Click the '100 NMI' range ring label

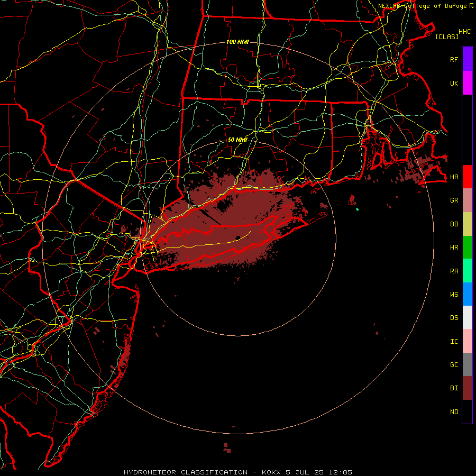[x=237, y=42]
